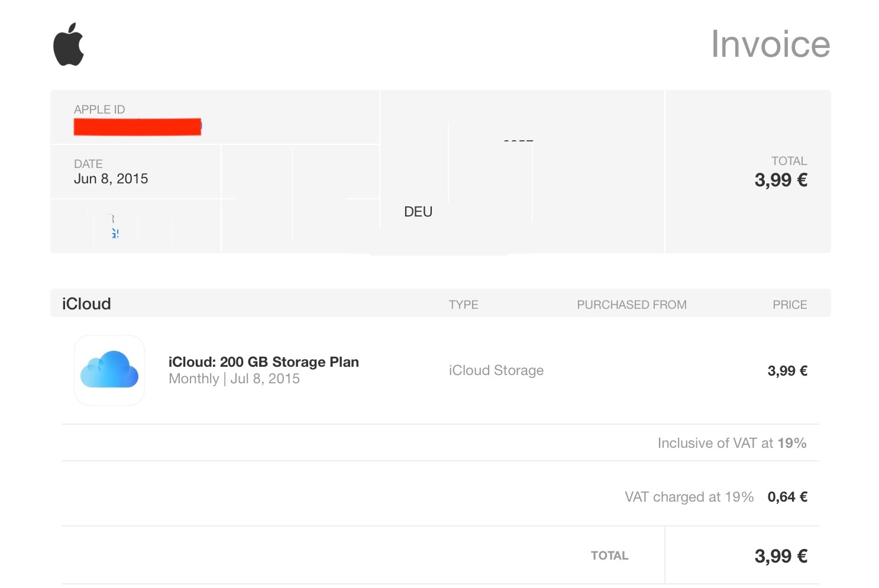Select the invoice date Jun 8, 2015

tap(111, 179)
